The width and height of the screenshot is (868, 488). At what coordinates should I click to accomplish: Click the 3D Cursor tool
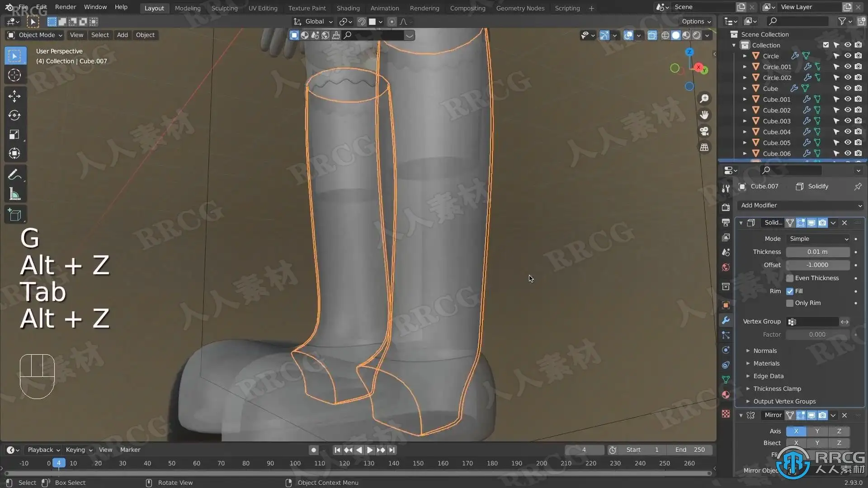[x=14, y=75]
